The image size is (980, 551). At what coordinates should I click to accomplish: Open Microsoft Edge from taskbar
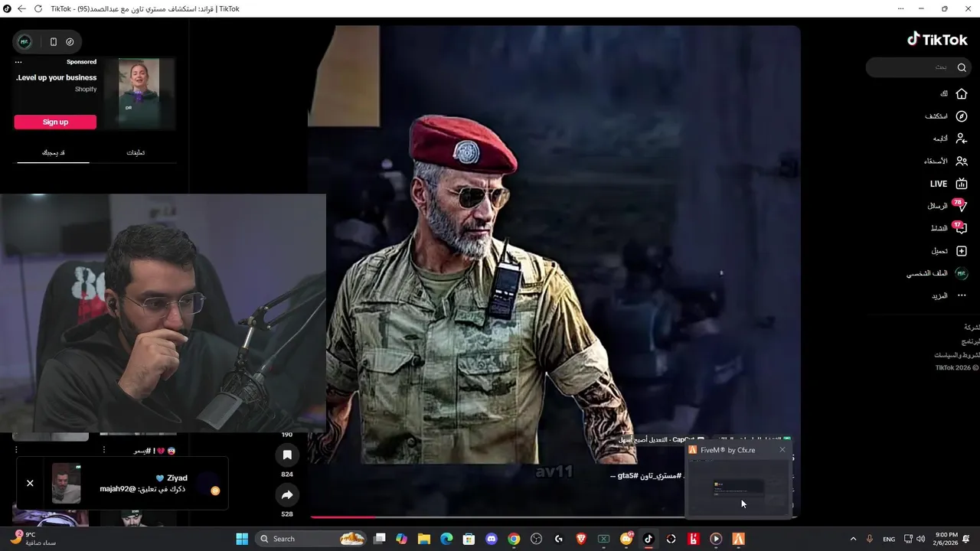(x=446, y=539)
